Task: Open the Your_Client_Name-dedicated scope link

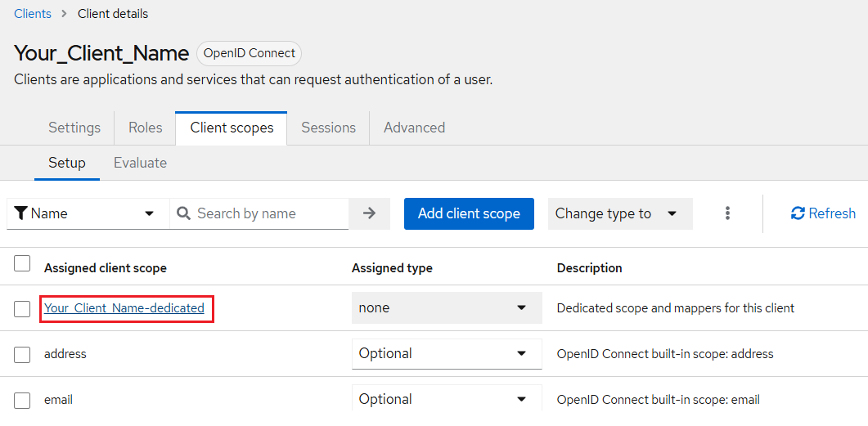Action: point(124,308)
